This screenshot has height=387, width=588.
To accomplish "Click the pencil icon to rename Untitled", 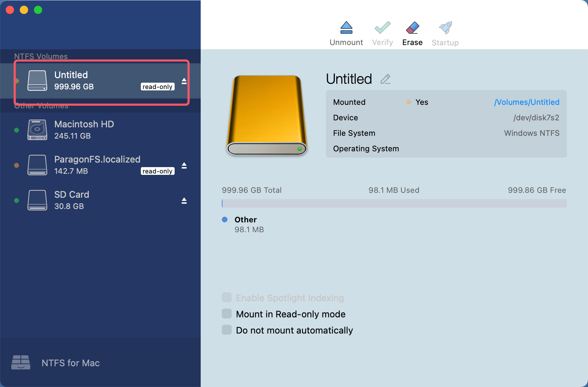I will [386, 79].
